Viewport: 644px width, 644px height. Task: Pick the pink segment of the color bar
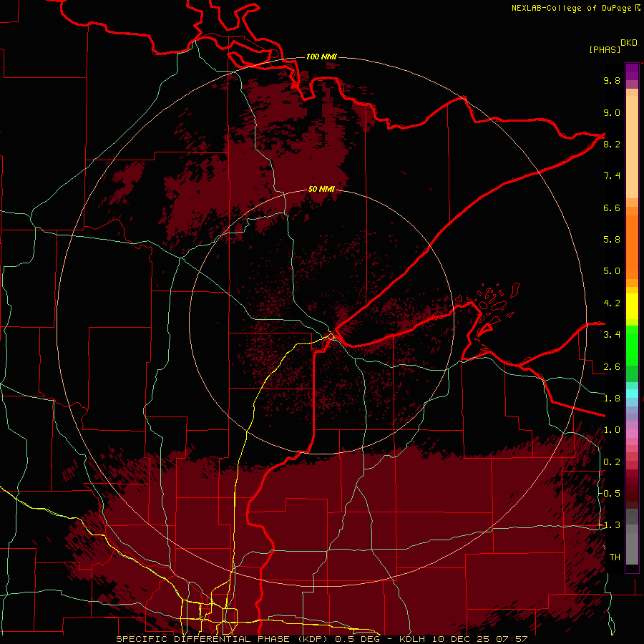click(x=632, y=434)
